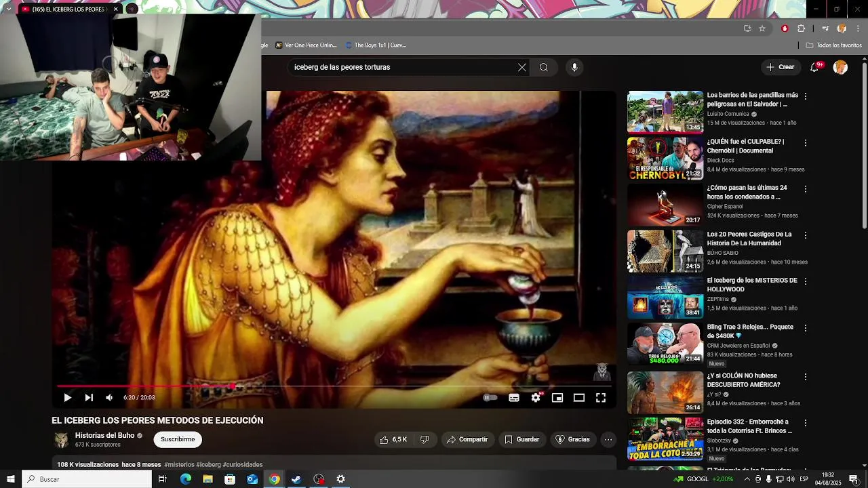Enable theater mode view
The width and height of the screenshot is (868, 488).
click(579, 398)
